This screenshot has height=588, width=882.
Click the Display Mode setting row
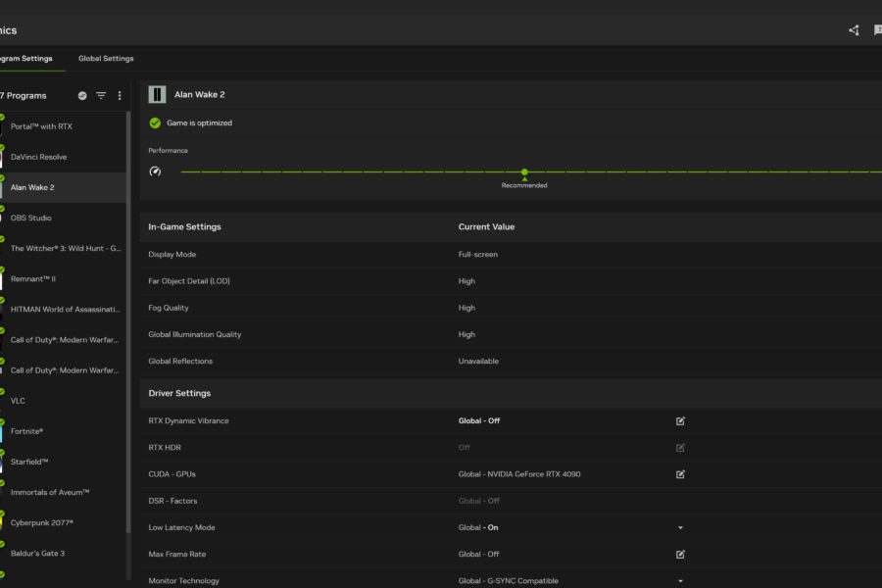coord(511,255)
